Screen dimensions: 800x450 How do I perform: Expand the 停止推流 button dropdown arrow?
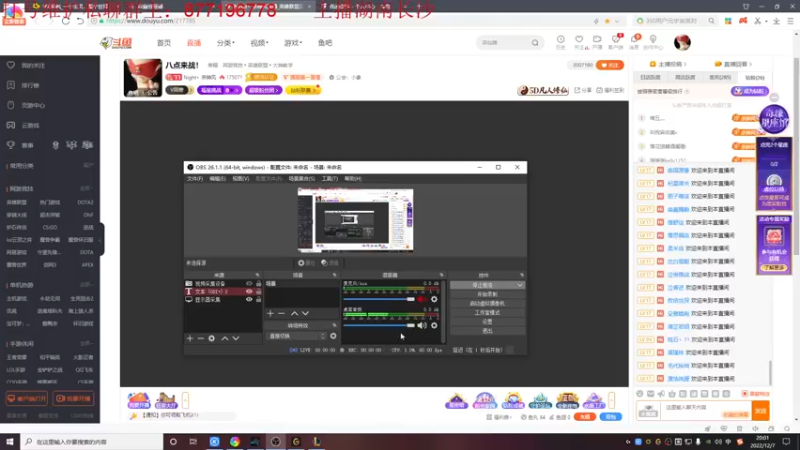coord(520,285)
